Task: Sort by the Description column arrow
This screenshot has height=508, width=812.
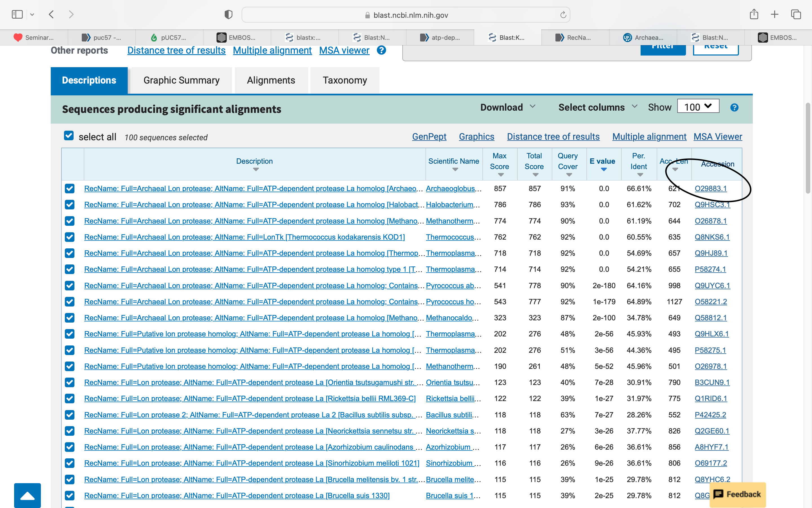Action: [256, 170]
